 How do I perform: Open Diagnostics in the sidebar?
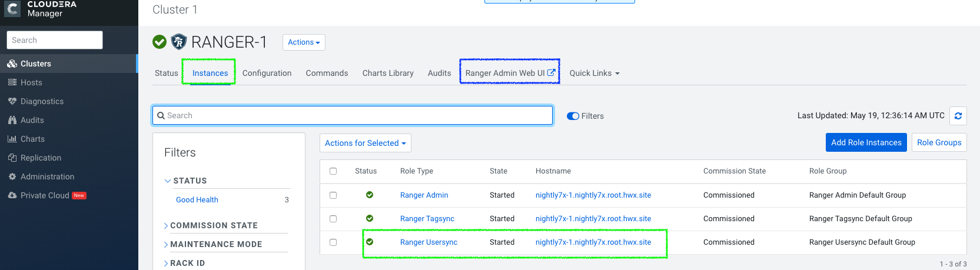pos(42,101)
